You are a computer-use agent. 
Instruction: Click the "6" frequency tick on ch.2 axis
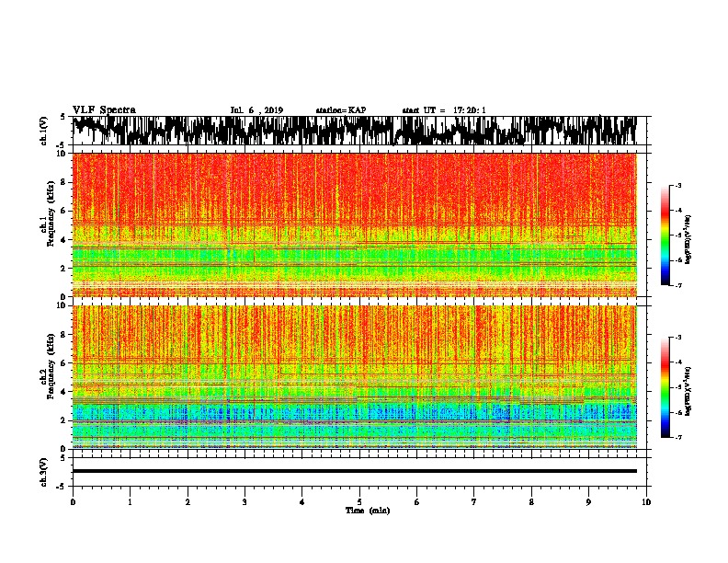(x=64, y=363)
